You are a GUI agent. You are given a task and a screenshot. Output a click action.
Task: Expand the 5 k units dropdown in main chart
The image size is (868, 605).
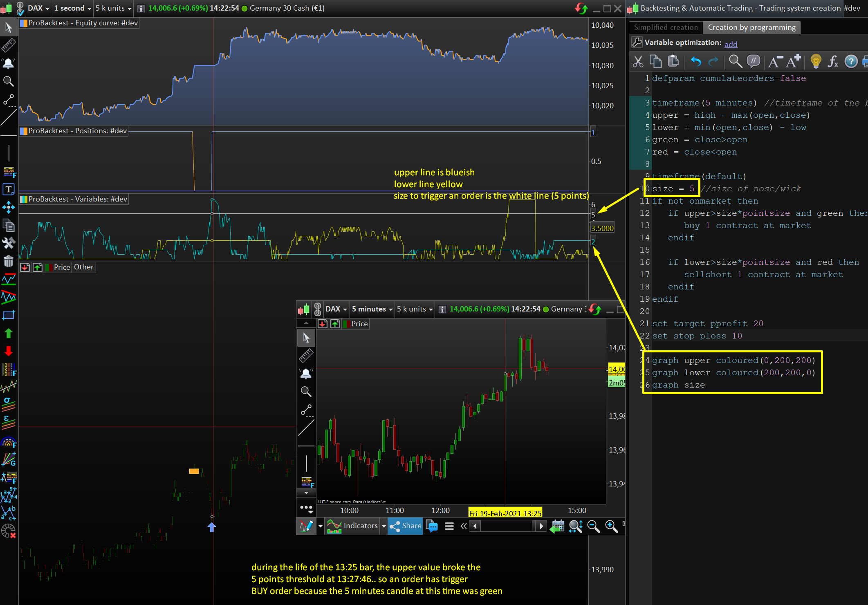point(113,8)
